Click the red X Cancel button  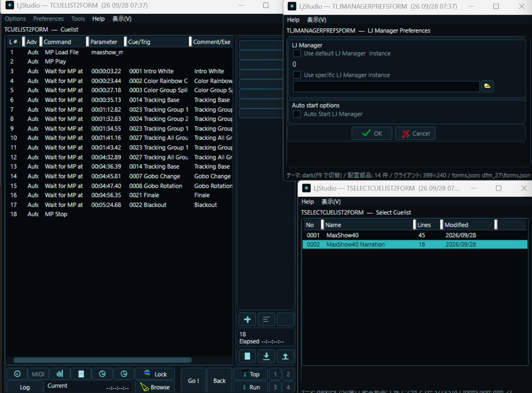[x=415, y=133]
